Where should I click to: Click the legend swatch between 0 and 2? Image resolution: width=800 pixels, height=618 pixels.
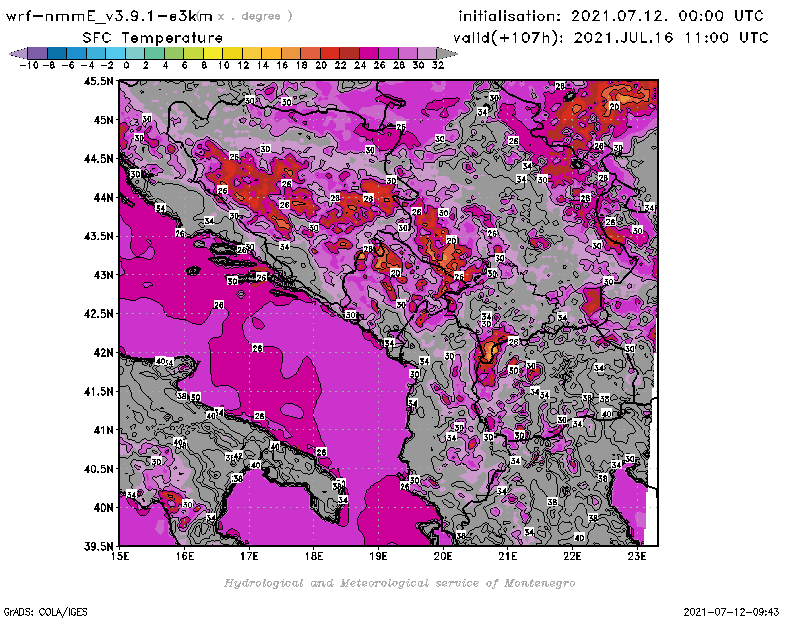point(135,53)
